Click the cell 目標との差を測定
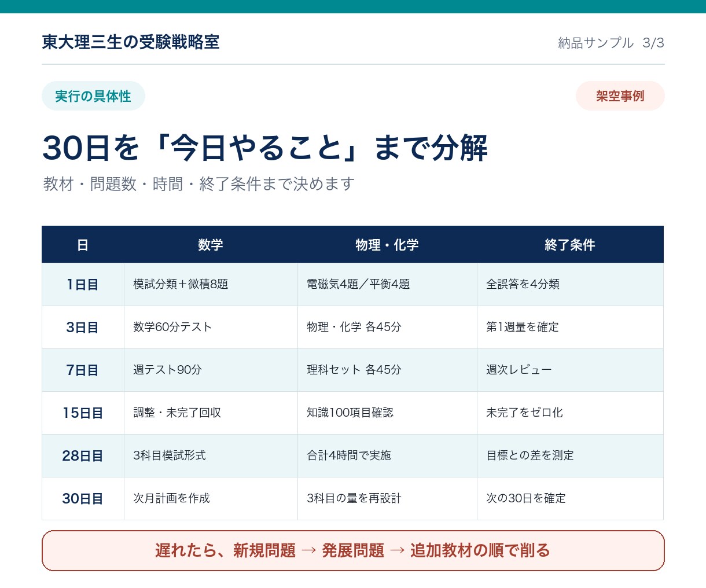Viewport: 706px width, 588px height. click(x=570, y=456)
